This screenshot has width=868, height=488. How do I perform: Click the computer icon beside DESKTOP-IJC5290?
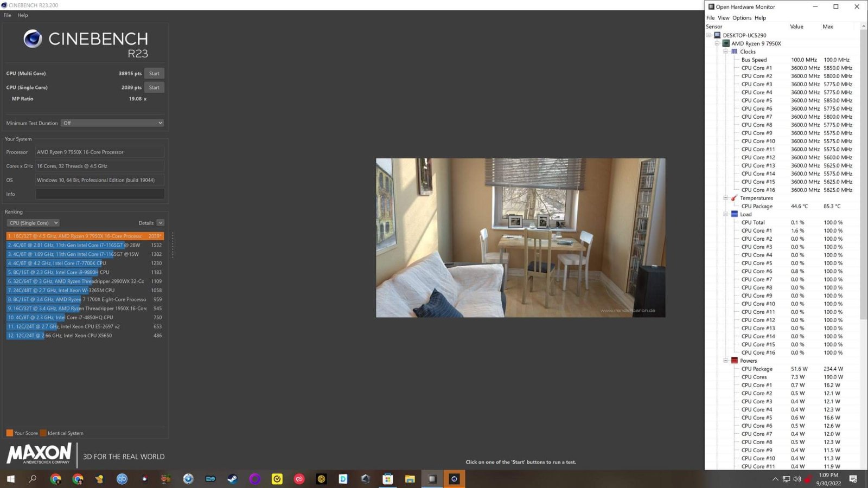(717, 35)
